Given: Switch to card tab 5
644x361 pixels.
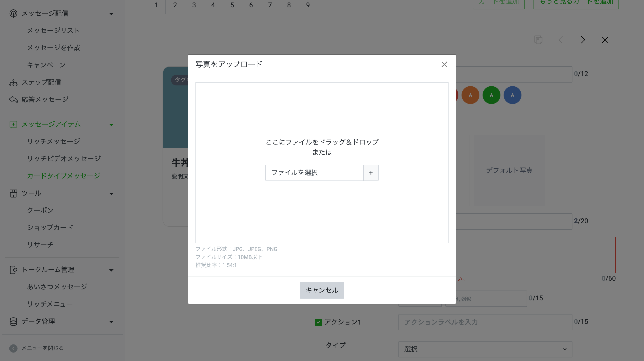Looking at the screenshot, I should [232, 5].
